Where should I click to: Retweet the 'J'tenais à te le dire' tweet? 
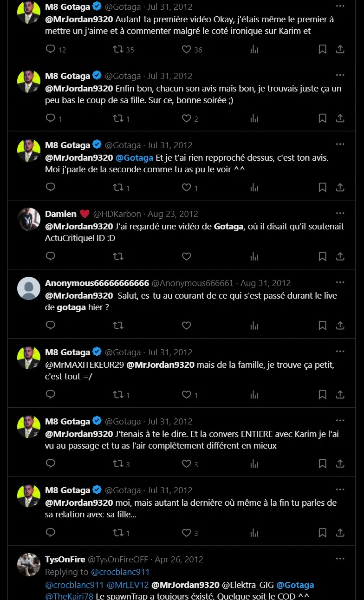point(117,463)
